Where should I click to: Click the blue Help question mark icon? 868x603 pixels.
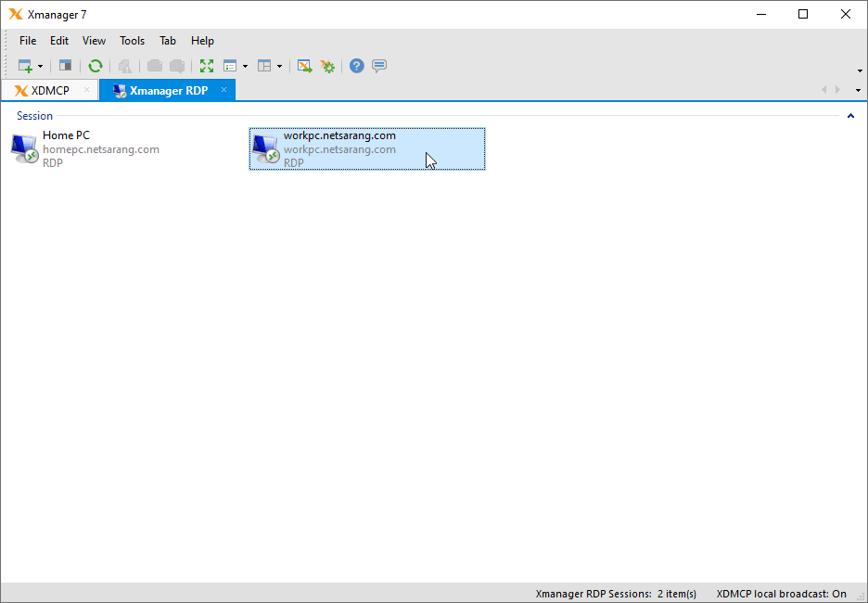(356, 66)
